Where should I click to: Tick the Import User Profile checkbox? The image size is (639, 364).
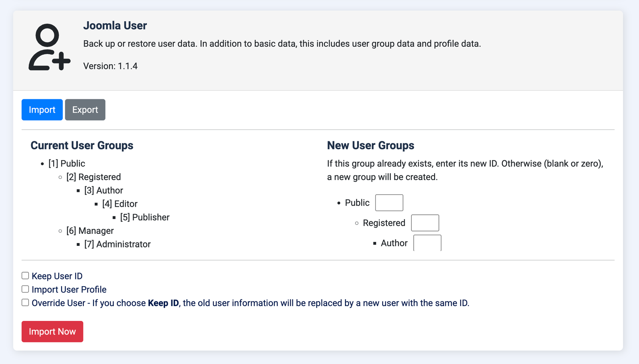tap(25, 289)
